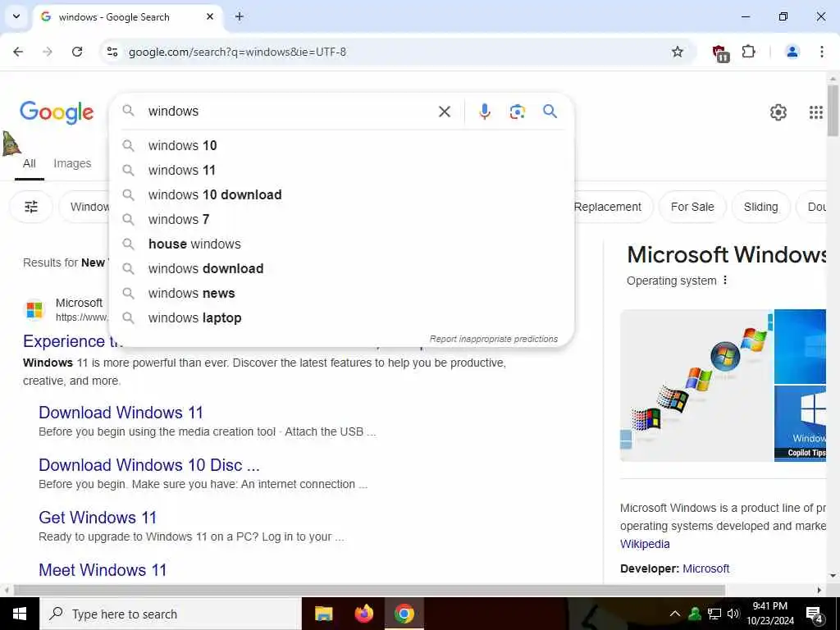Open a new browser tab
Screen dimensions: 840x630
pos(240,16)
